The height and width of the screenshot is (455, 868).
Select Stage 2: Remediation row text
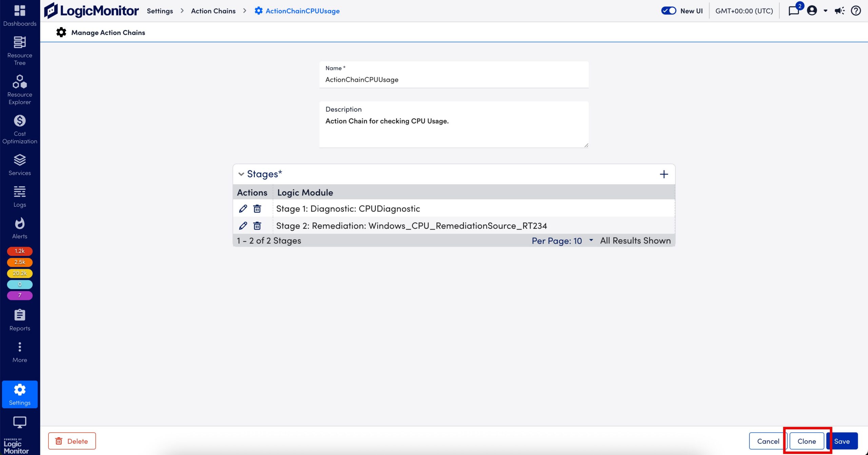[412, 226]
